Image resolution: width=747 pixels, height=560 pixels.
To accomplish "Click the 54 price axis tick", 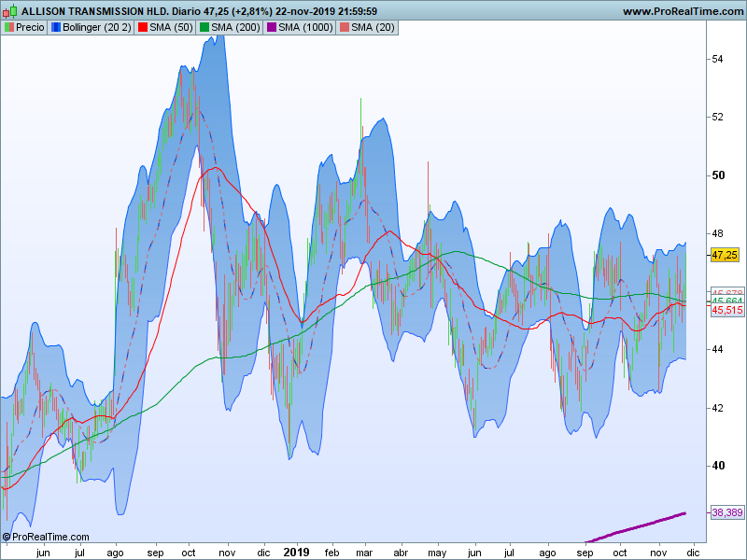I will (x=717, y=59).
